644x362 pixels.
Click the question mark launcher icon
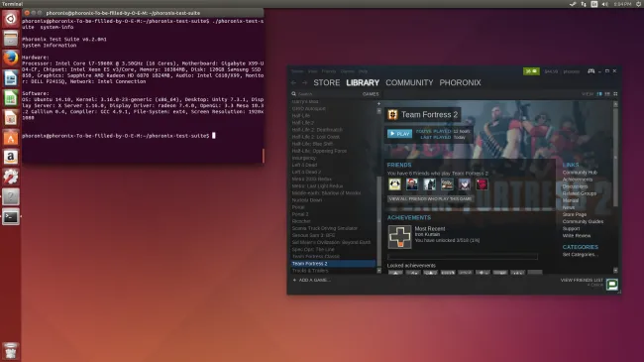[11, 196]
